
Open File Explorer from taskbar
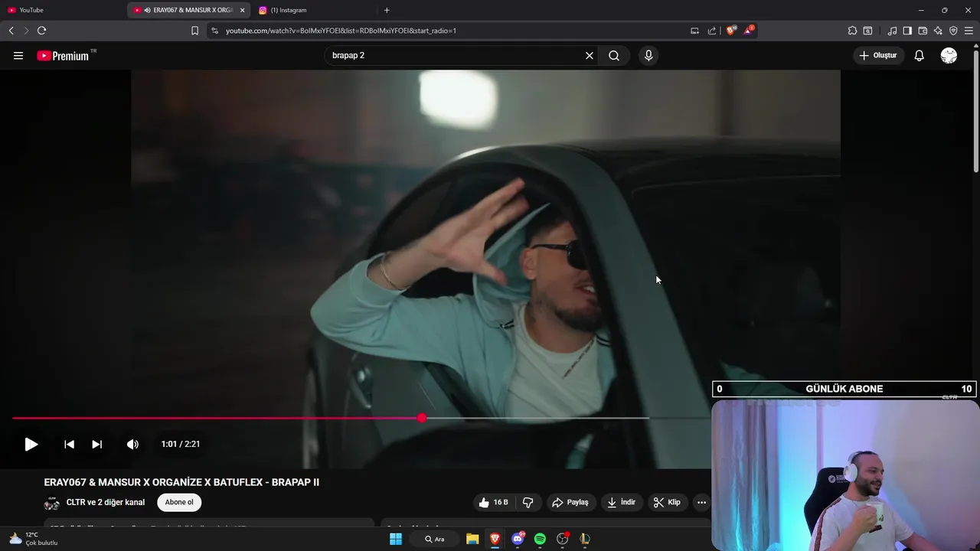point(472,539)
